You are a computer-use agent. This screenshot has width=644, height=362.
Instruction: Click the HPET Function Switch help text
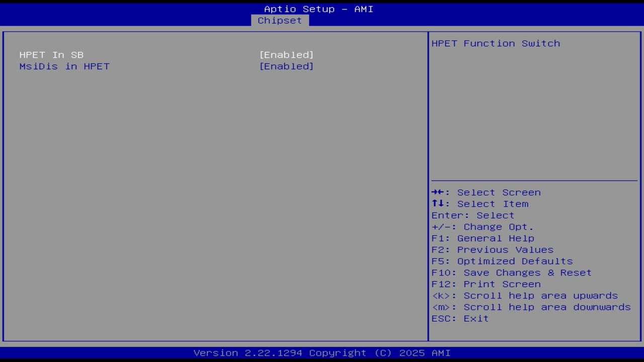[x=496, y=43]
